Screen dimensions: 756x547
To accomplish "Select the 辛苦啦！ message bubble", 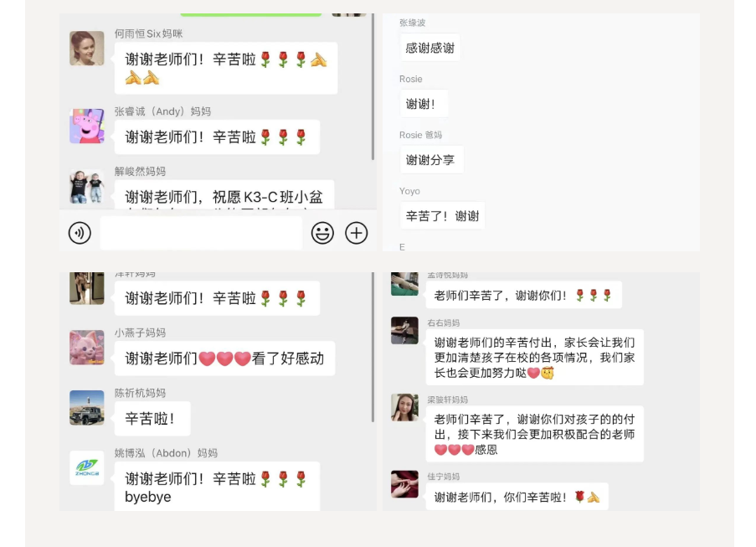I will pos(152,418).
